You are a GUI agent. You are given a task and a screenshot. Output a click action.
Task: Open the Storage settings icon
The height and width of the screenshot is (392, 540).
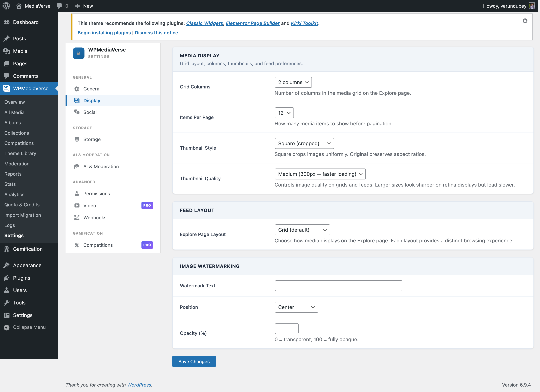click(77, 139)
